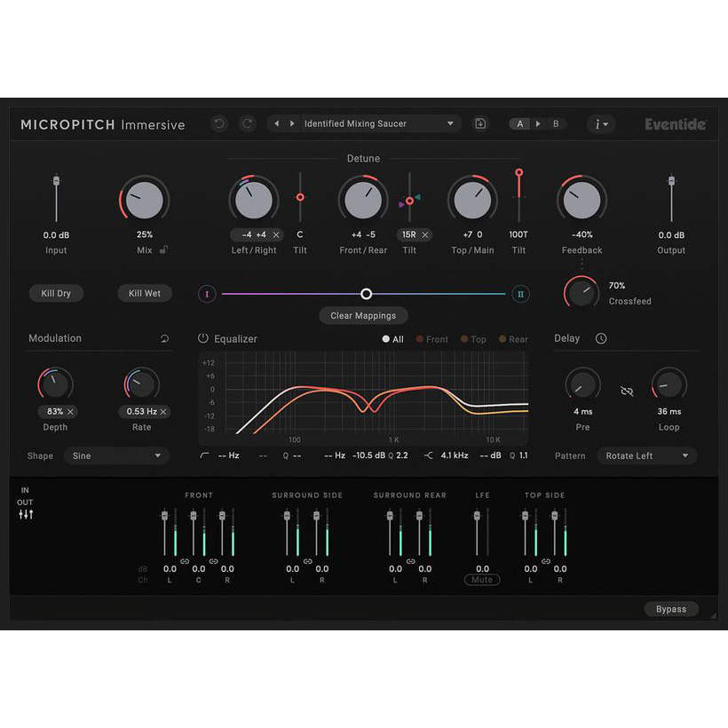Remove Rate 0.53 Hz mapping X

[x=163, y=412]
